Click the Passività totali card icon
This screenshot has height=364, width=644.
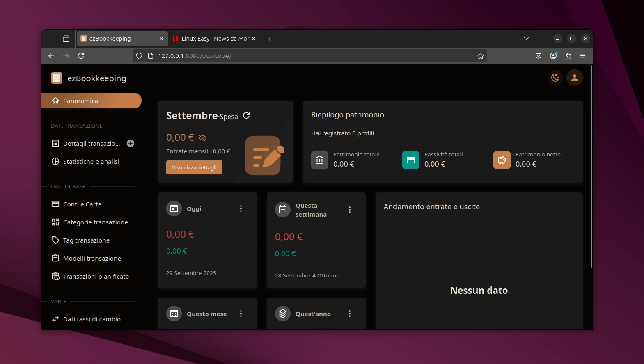[x=411, y=160]
